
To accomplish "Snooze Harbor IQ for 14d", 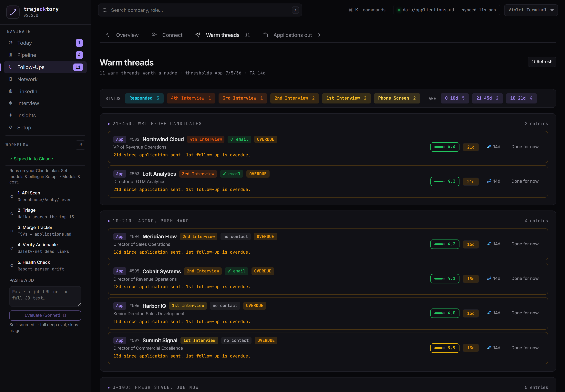I will tap(493, 313).
